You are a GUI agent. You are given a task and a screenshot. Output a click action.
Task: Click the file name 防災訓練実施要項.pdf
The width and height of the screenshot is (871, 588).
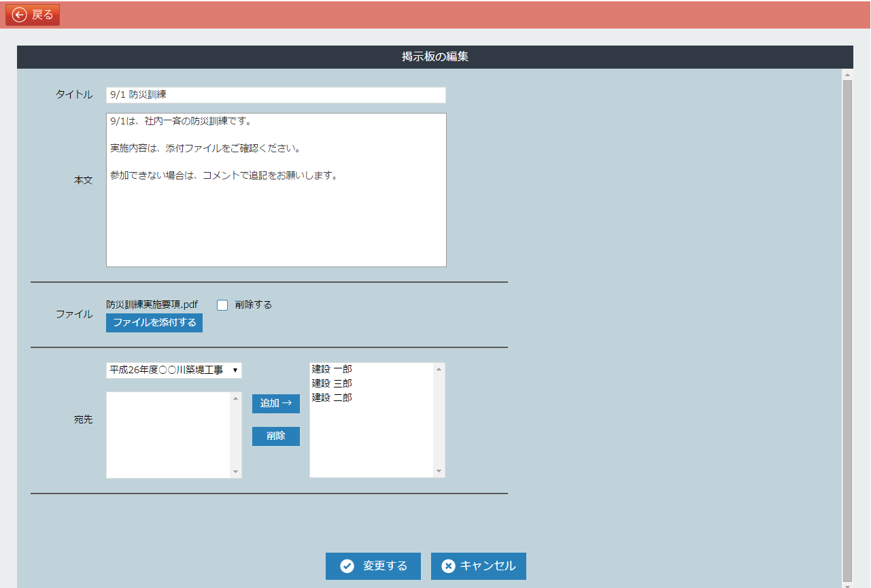152,305
